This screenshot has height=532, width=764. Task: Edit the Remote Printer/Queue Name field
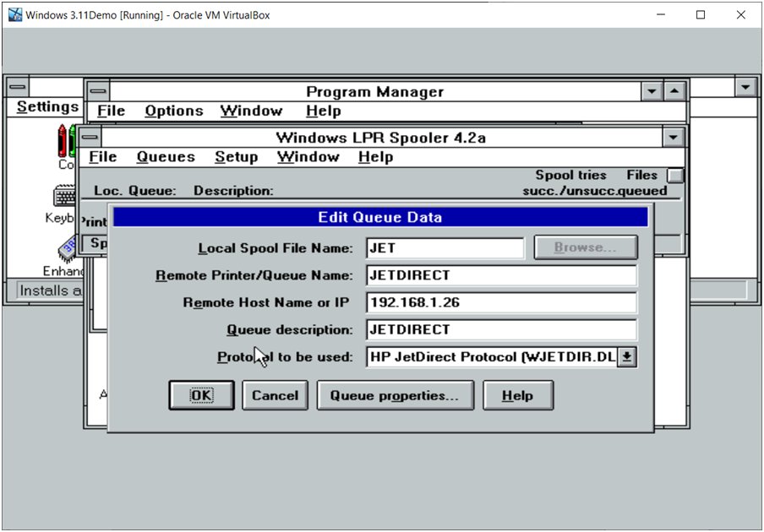coord(501,275)
